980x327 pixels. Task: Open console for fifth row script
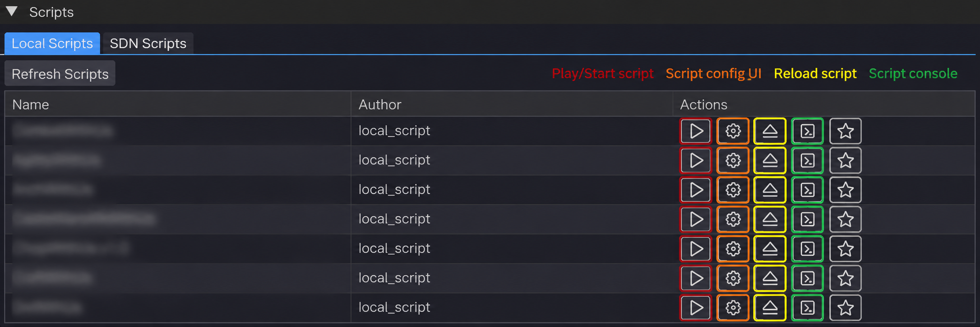pos(807,248)
